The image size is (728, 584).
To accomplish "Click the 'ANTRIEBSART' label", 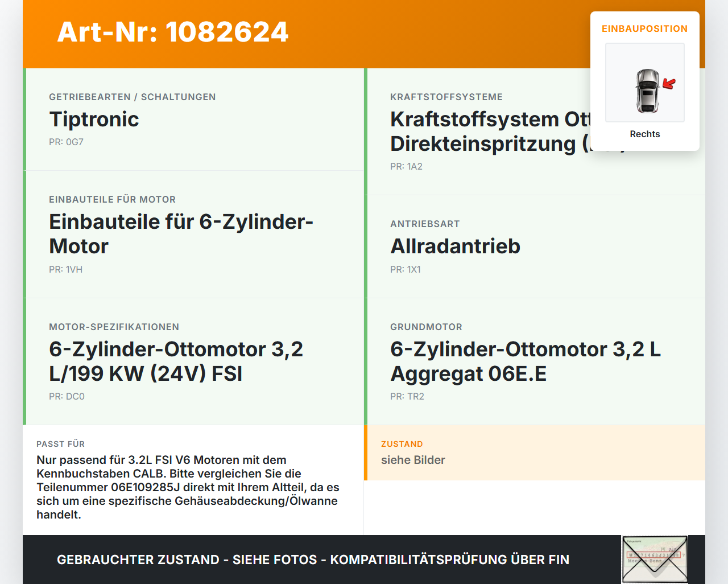I will 425,224.
